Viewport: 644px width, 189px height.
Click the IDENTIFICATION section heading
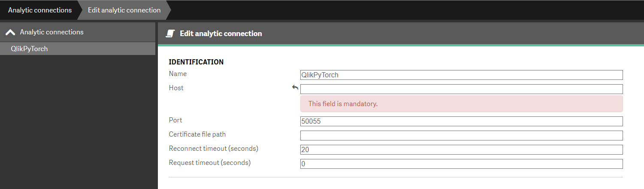tap(196, 62)
